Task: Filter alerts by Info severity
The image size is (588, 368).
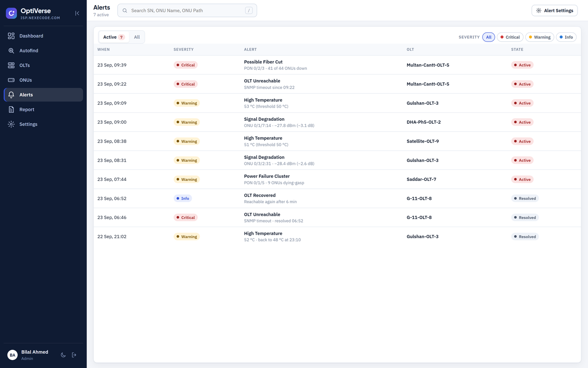Action: (x=566, y=37)
